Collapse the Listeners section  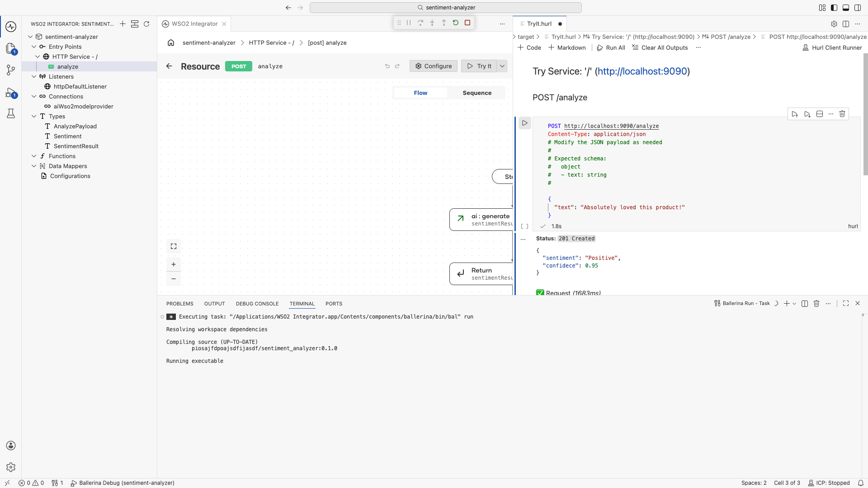[x=34, y=76]
